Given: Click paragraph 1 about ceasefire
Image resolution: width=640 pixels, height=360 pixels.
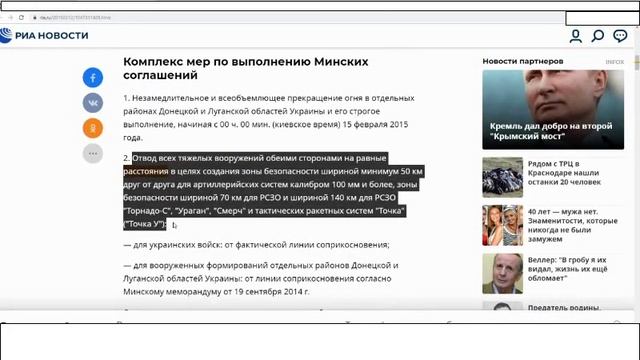Looking at the screenshot, I should pos(269,118).
